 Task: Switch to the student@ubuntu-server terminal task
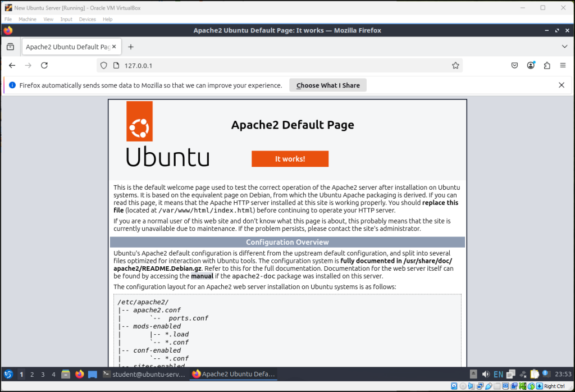(144, 374)
